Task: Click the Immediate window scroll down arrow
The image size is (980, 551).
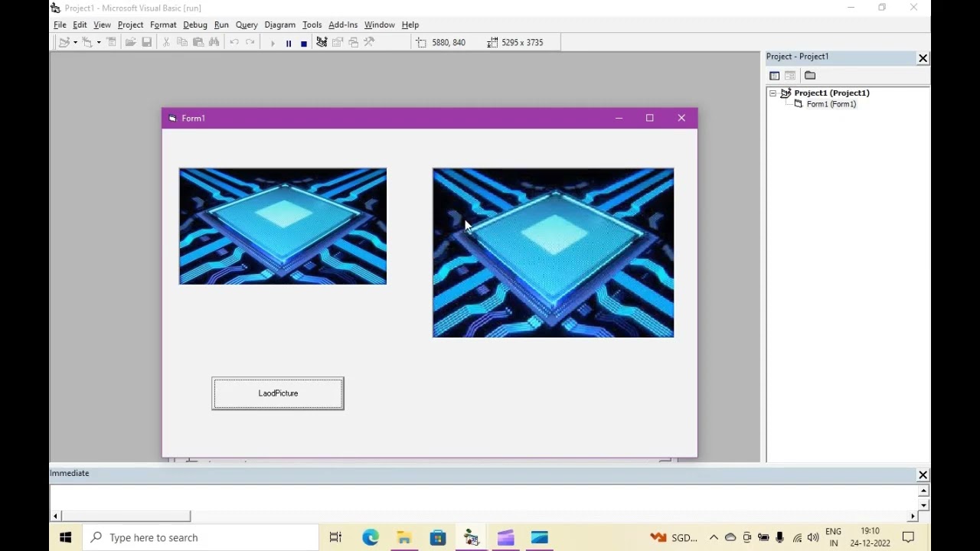Action: pos(924,505)
